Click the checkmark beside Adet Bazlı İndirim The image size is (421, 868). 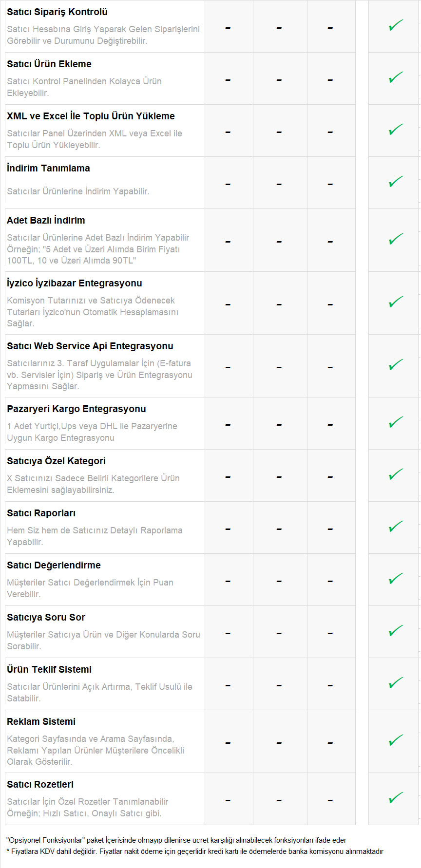(396, 239)
